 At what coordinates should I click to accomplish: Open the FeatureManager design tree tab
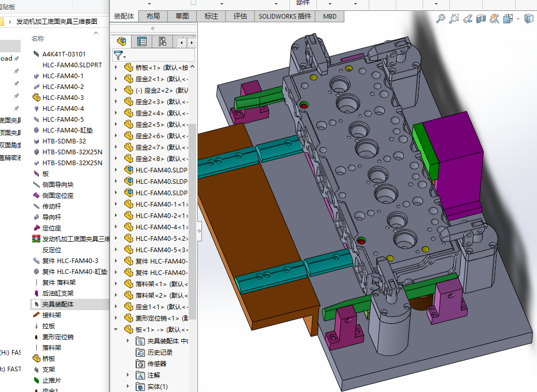[x=122, y=42]
